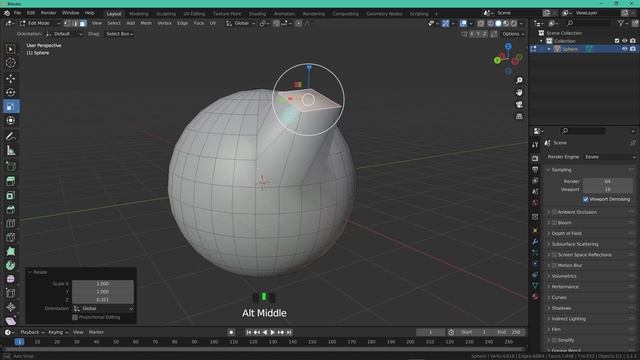
Task: Open the Global transform orientation dropdown
Action: (x=241, y=23)
